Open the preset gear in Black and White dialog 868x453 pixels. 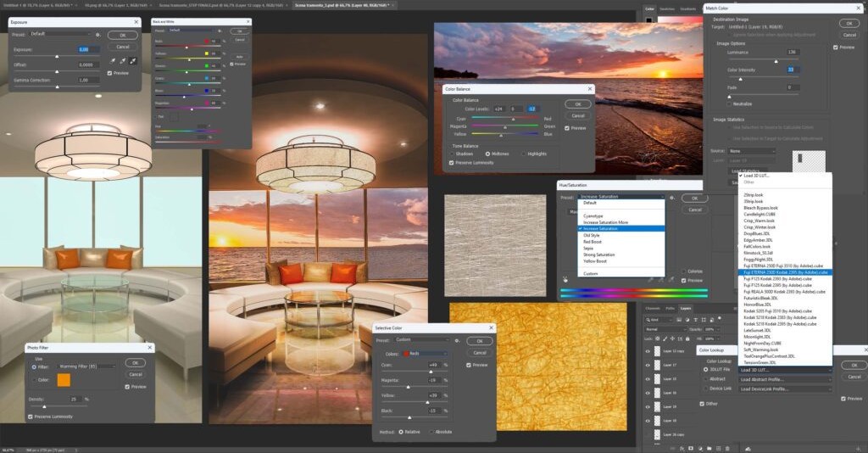click(220, 31)
